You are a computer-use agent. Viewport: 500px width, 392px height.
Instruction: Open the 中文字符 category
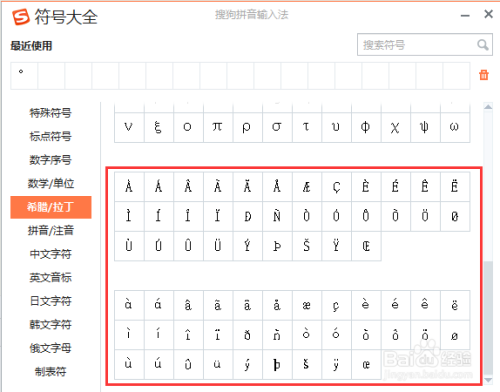pyautogui.click(x=50, y=254)
